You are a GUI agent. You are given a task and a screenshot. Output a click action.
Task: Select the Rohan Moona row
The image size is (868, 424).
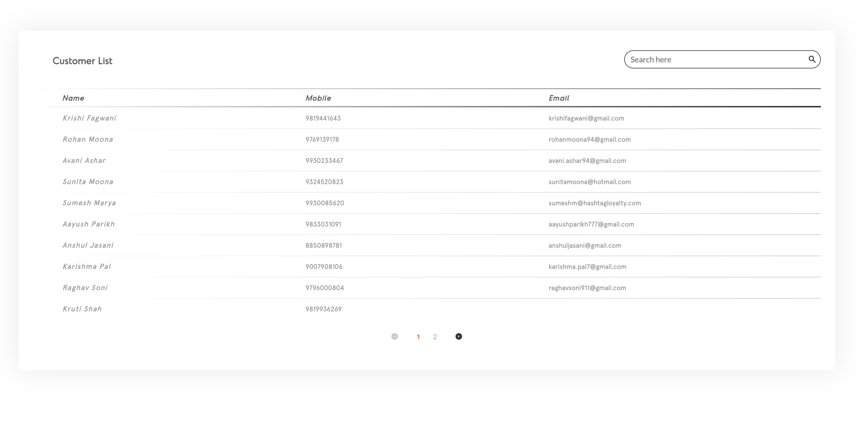[88, 139]
